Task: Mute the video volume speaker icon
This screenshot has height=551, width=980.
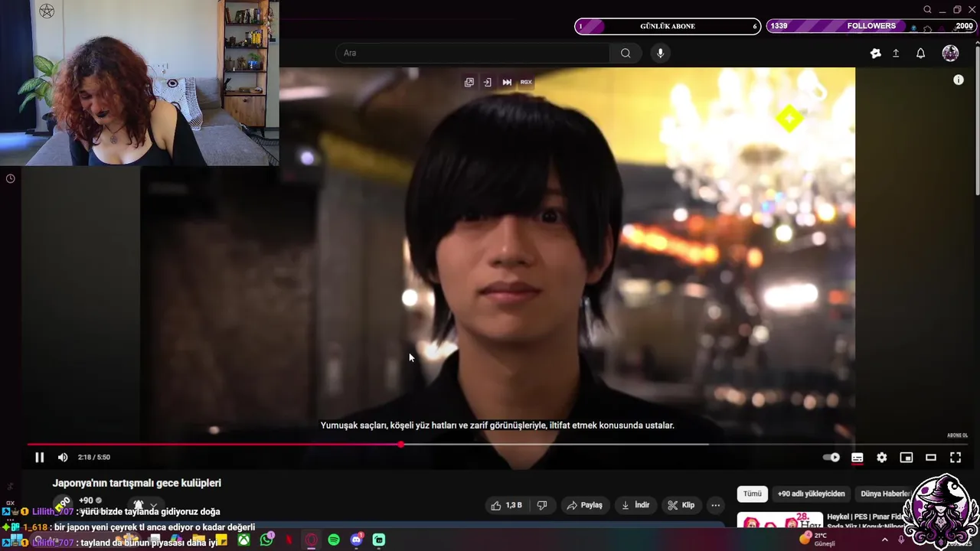Action: tap(63, 458)
